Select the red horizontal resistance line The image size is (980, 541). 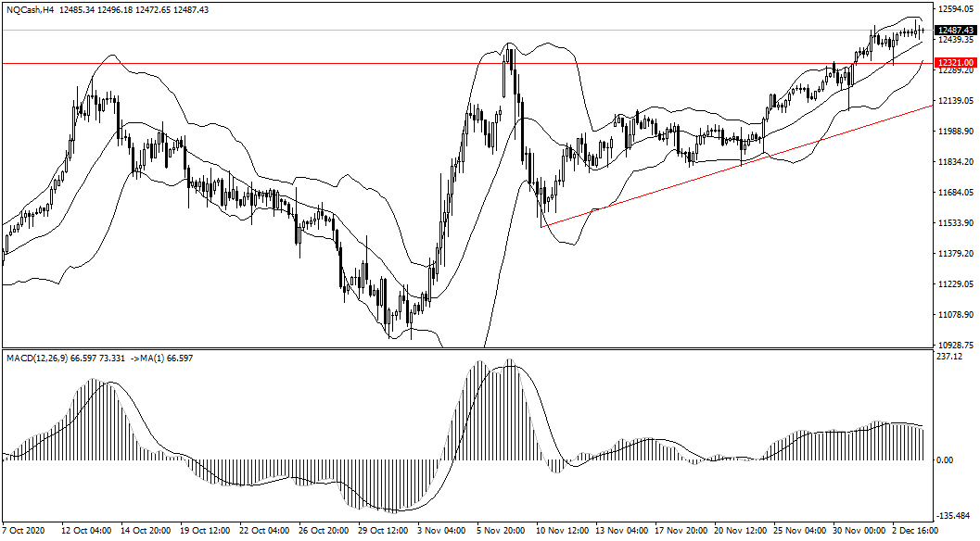tap(278, 63)
